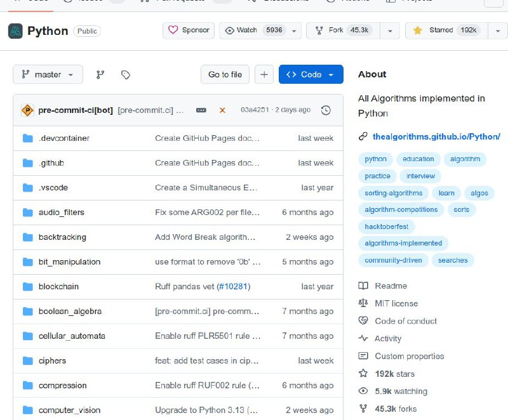This screenshot has width=508, height=420.
Task: Open the latest commit message [pre-commit.ci] link
Action: pyautogui.click(x=150, y=110)
